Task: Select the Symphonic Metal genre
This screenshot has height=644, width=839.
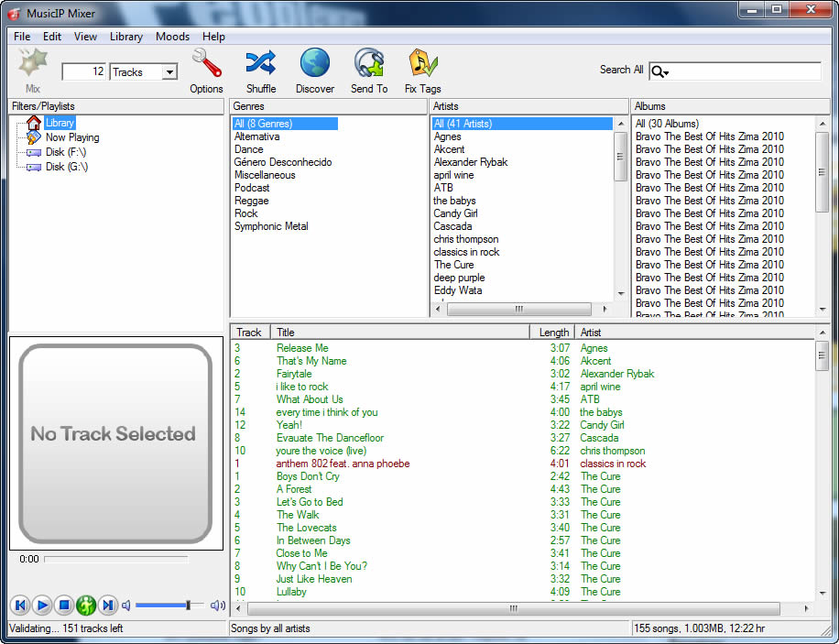Action: pyautogui.click(x=271, y=226)
